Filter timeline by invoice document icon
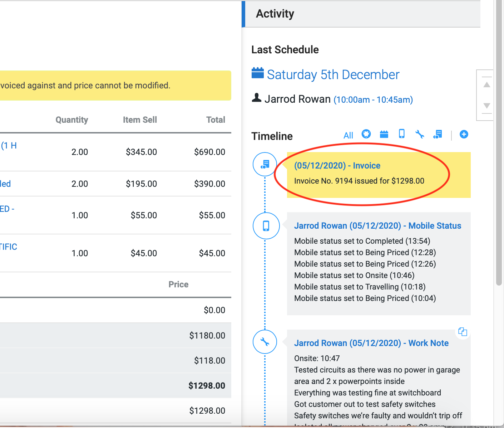Screen dimensions: 504x428 coord(438,134)
